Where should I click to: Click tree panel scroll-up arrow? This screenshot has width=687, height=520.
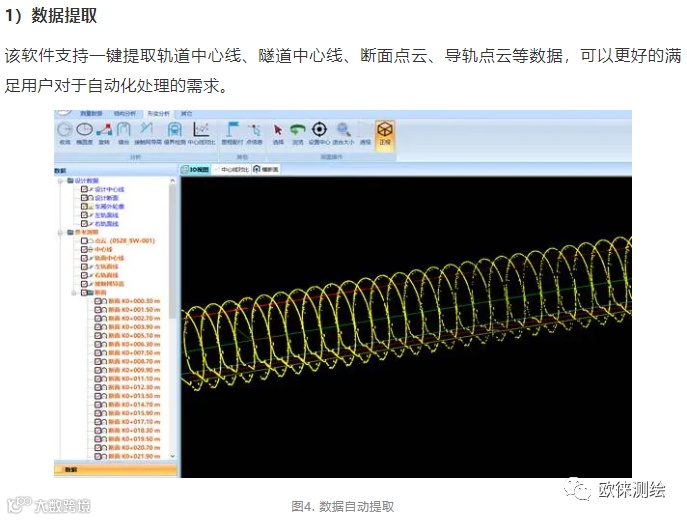point(173,180)
